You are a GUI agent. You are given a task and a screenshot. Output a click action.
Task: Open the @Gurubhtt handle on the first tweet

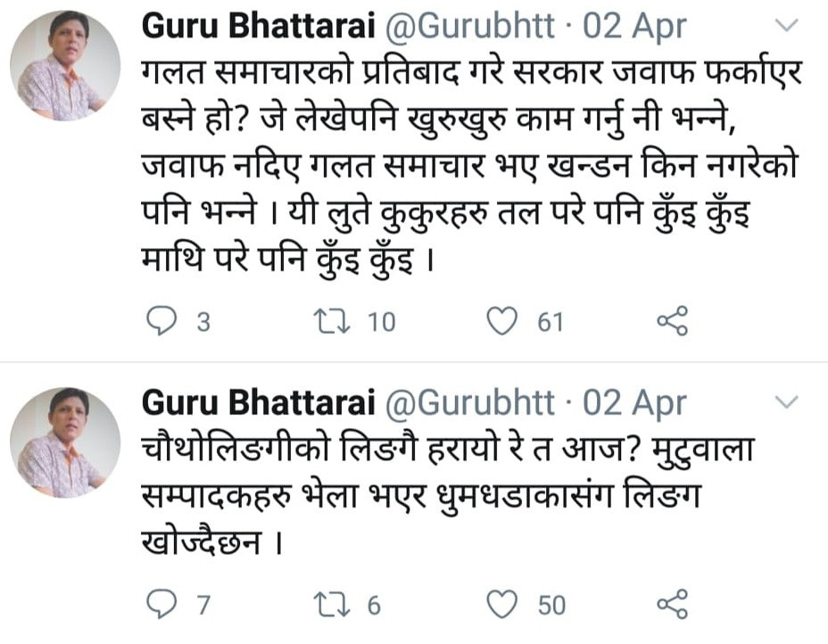[x=470, y=28]
